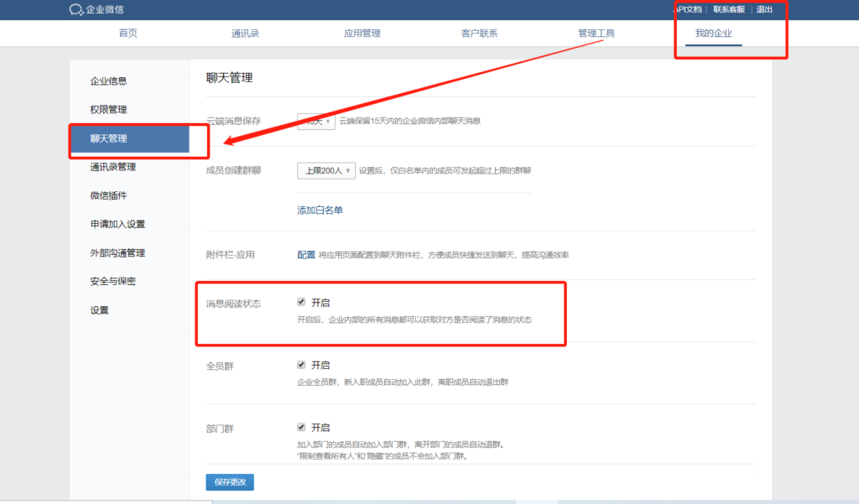The image size is (859, 504).
Task: Disable the 部门群 开启 checkbox
Action: pyautogui.click(x=301, y=427)
